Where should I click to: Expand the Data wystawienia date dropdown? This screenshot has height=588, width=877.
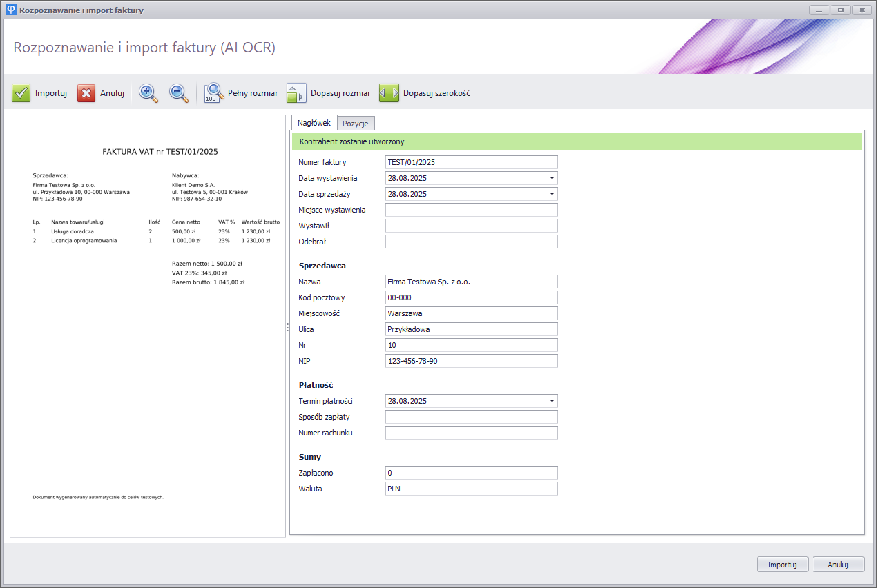coord(552,178)
